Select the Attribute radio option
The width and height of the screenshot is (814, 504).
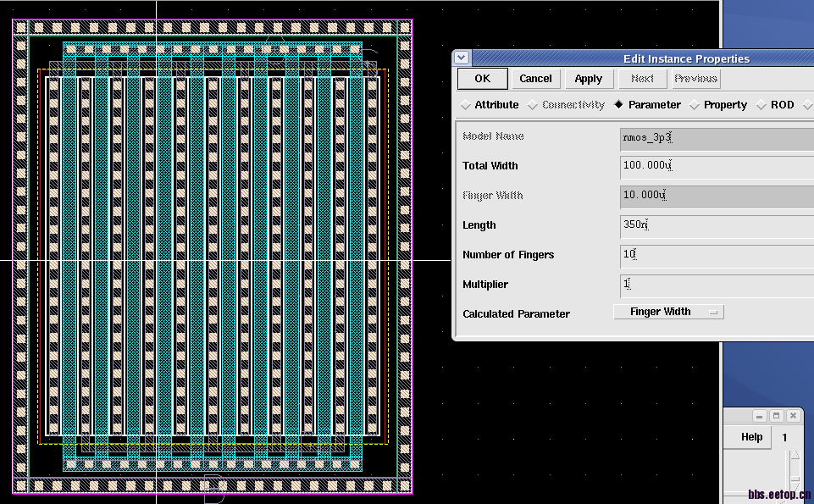490,105
